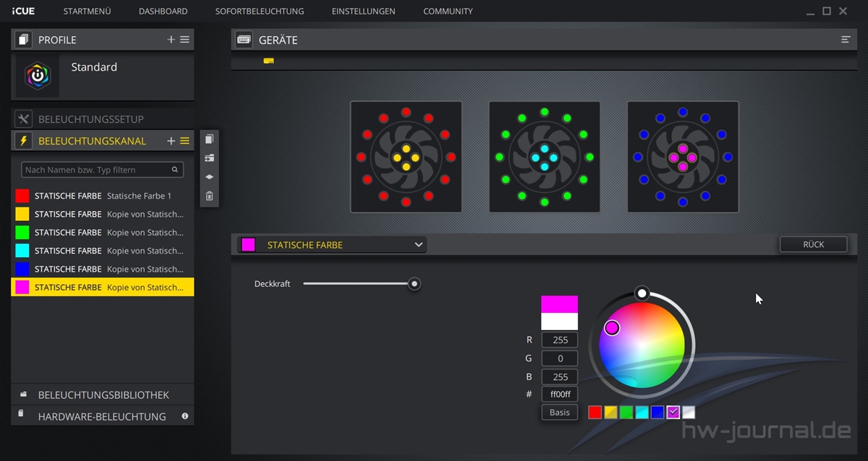Image resolution: width=868 pixels, height=461 pixels.
Task: Click the lightning bolt icon of BELEUCHTUNGSKANAL
Action: (23, 141)
